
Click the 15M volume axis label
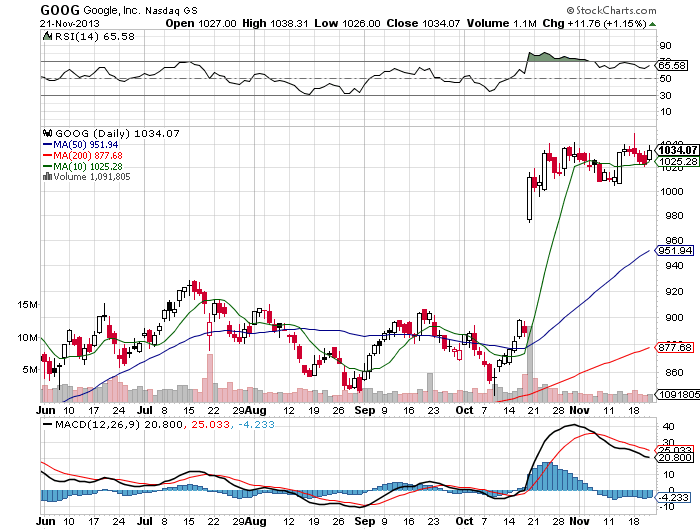point(27,305)
